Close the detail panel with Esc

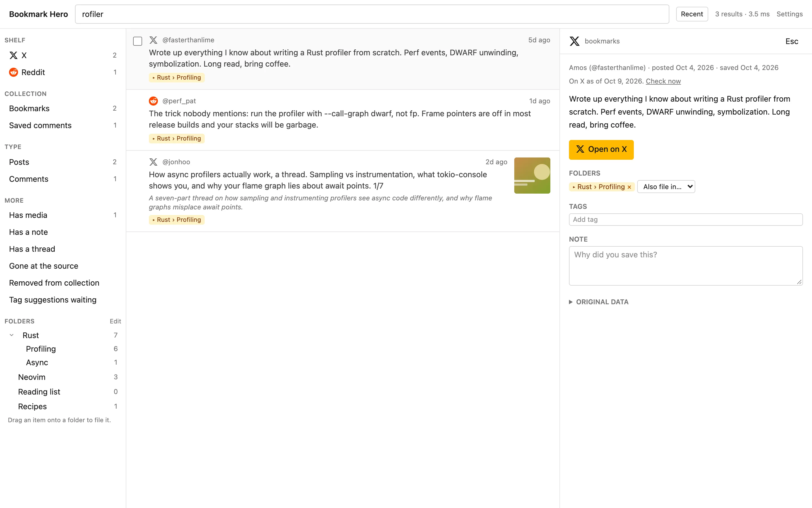coord(791,41)
